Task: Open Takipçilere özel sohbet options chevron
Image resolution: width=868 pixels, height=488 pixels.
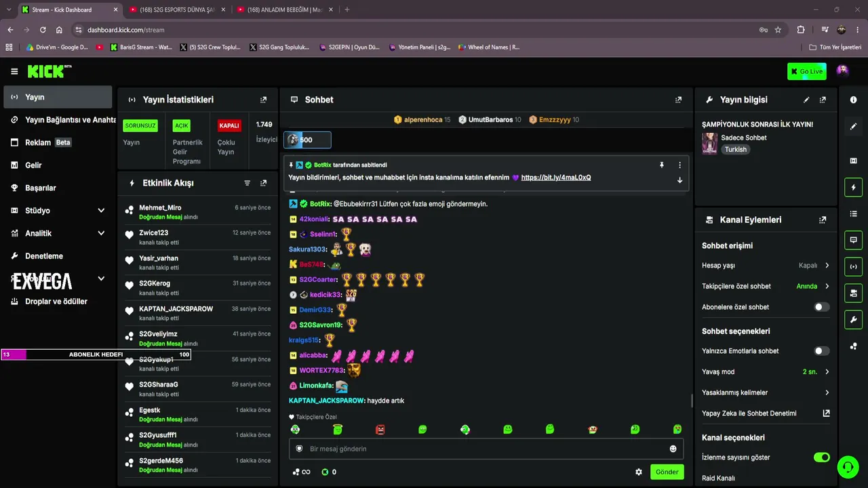Action: click(827, 286)
